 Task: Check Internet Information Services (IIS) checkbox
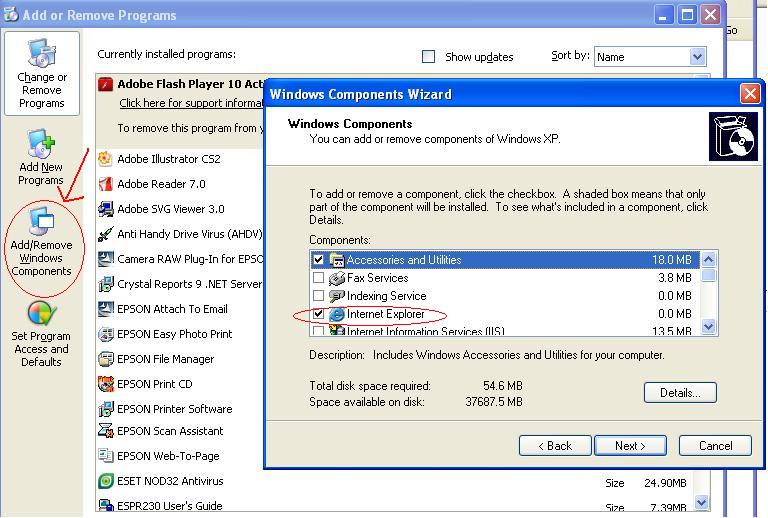[318, 331]
